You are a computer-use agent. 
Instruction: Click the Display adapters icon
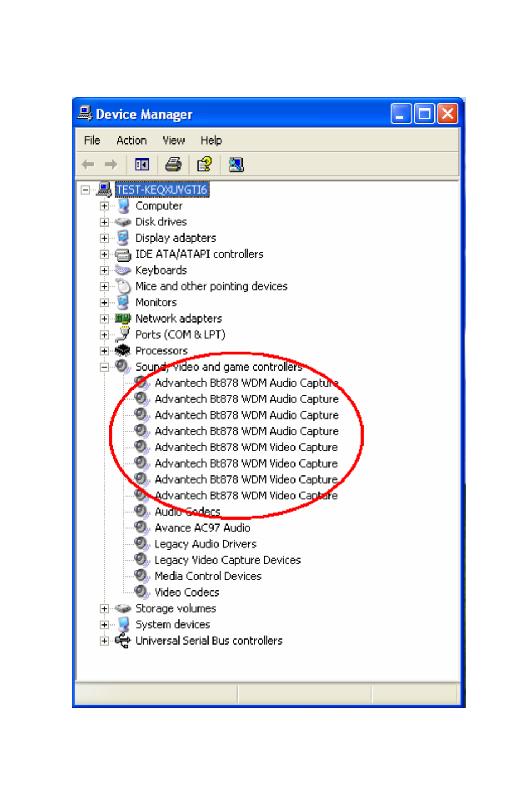123,238
